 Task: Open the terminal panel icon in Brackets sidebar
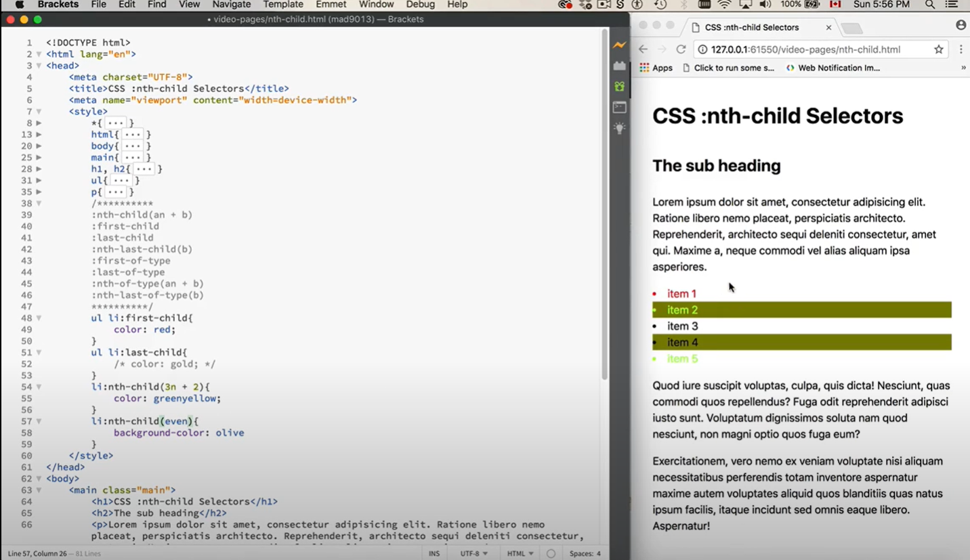point(619,107)
